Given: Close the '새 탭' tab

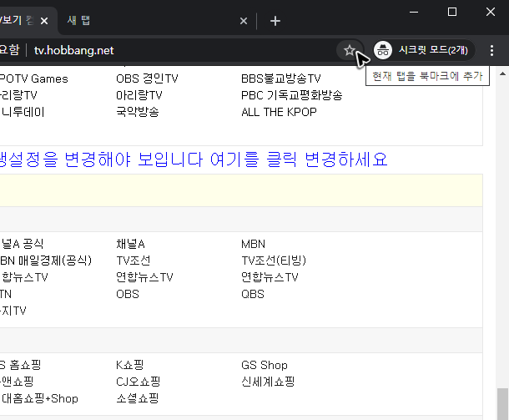Looking at the screenshot, I should click(243, 21).
